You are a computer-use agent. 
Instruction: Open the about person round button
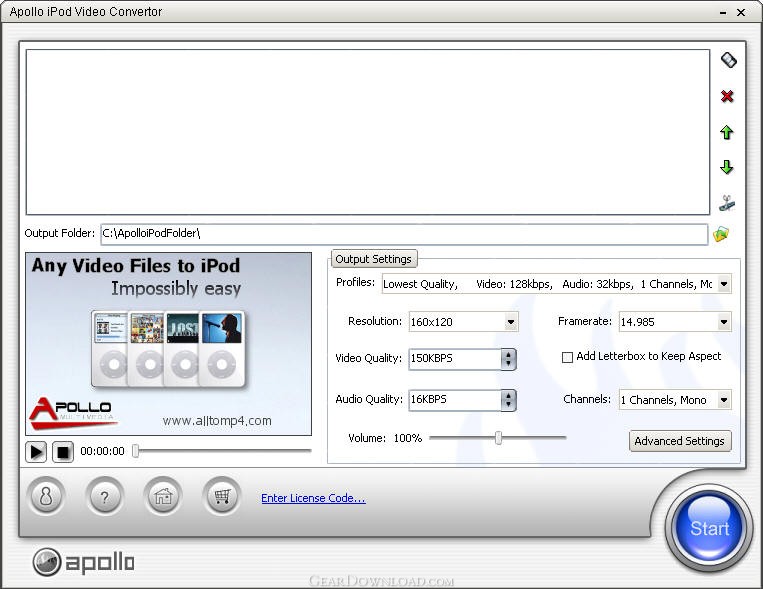(x=46, y=497)
